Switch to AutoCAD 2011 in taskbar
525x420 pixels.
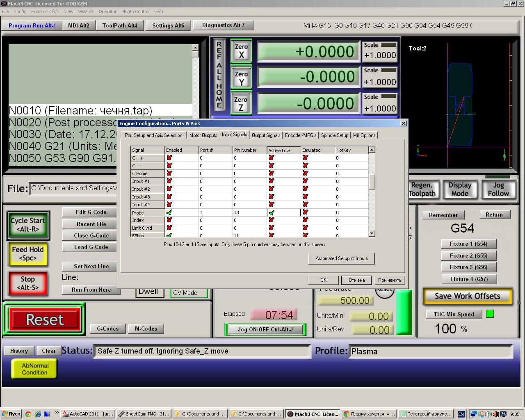point(88,414)
